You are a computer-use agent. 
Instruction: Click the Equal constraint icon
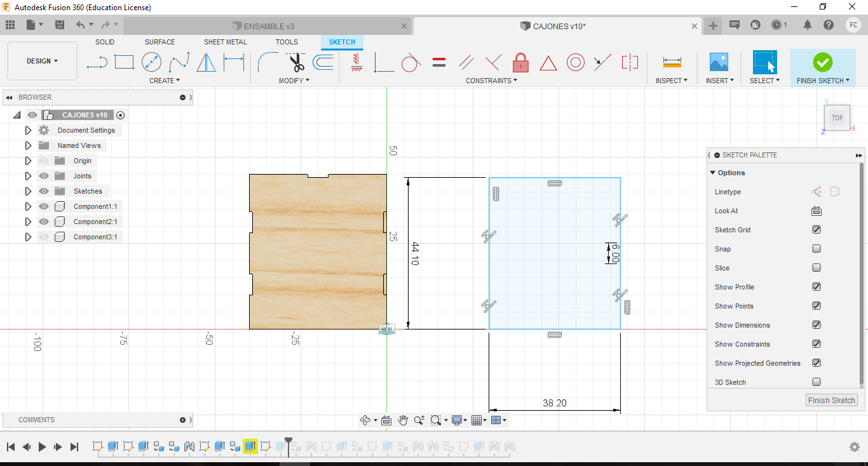[x=438, y=62]
